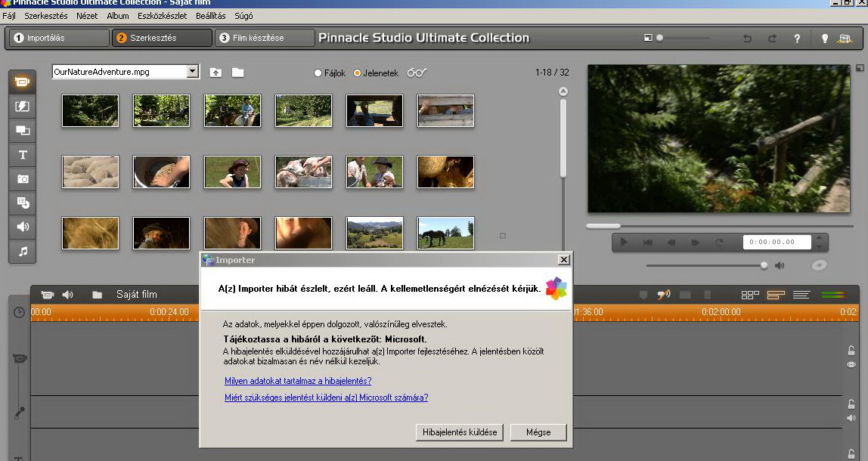Switch to timeline view icon
This screenshot has width=868, height=461.
pos(776,295)
